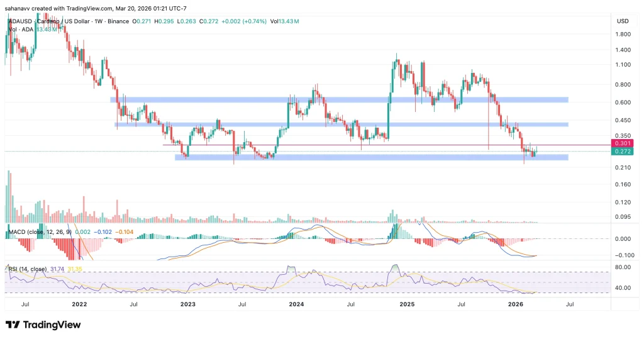644x339 pixels.
Task: Click the 0.095 price axis label
Action: pos(623,217)
